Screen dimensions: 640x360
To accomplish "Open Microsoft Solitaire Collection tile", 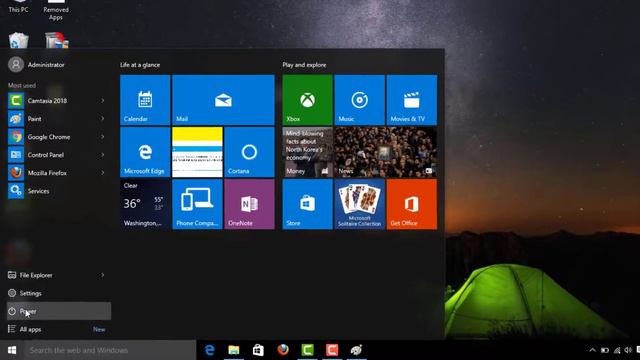I will pos(359,204).
